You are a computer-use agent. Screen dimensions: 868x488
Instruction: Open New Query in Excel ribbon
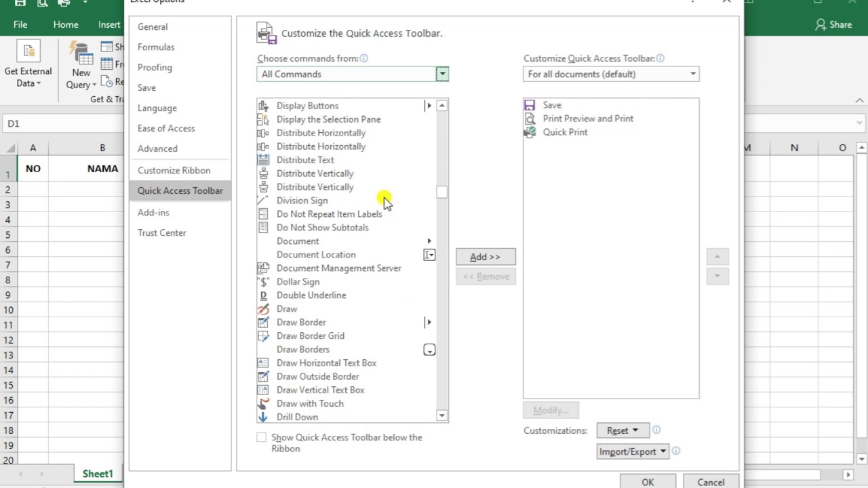(81, 66)
